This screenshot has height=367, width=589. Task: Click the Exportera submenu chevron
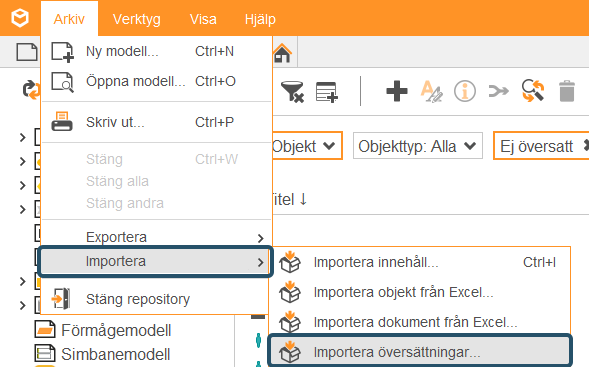[261, 238]
